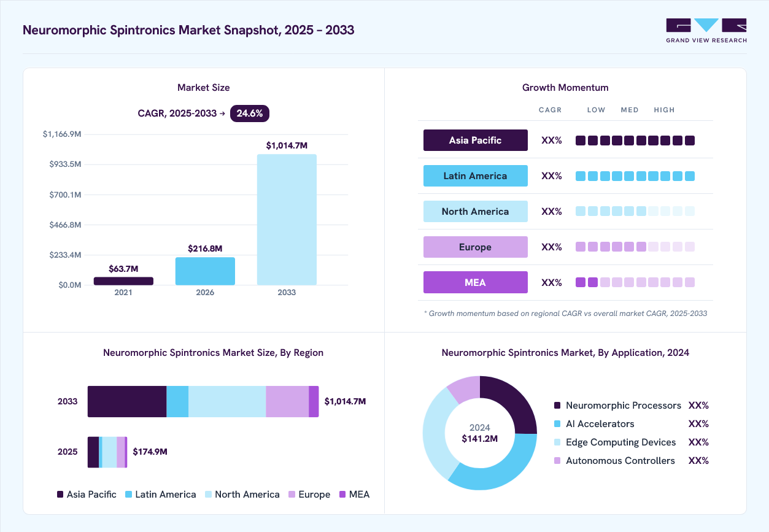The image size is (769, 532).
Task: Click the blue 2026 bar in Market Size chart
Action: [205, 271]
